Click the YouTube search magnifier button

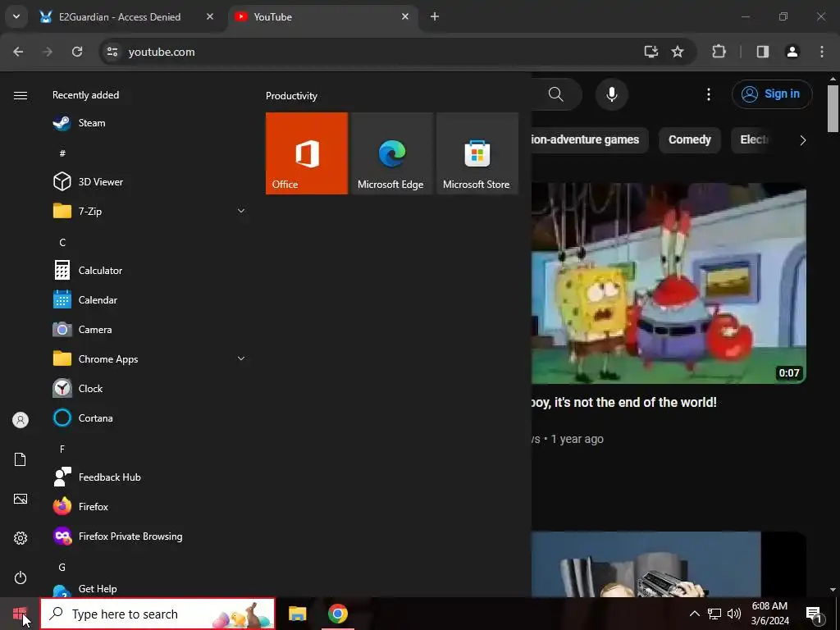tap(556, 95)
